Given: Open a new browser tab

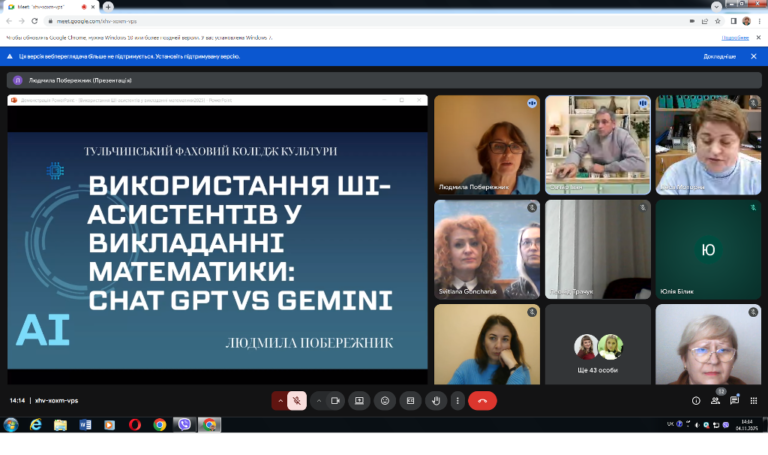Looking at the screenshot, I should (108, 6).
